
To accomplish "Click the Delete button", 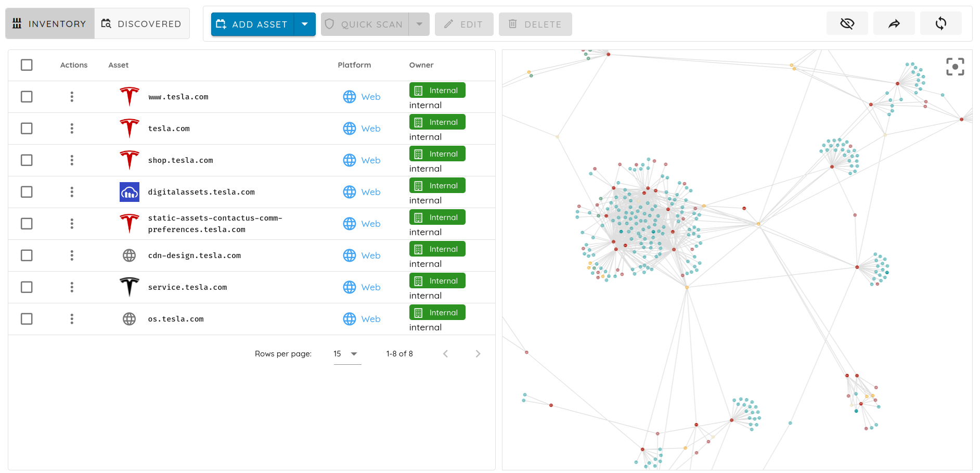I will [535, 24].
